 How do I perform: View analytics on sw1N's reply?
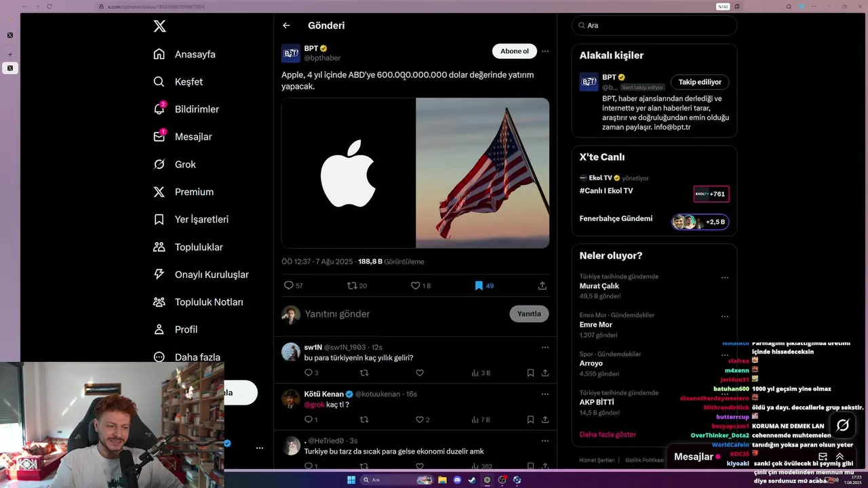480,373
